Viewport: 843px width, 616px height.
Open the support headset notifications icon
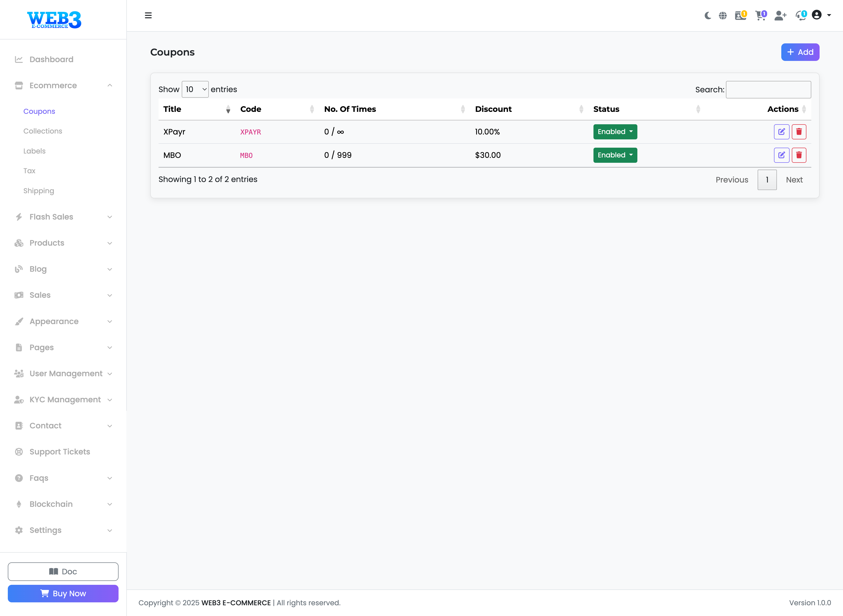[x=800, y=16]
